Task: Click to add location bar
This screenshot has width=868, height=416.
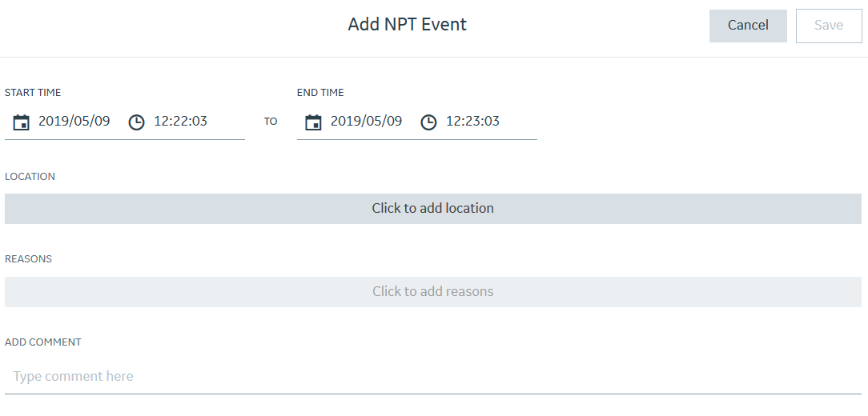Action: click(433, 209)
